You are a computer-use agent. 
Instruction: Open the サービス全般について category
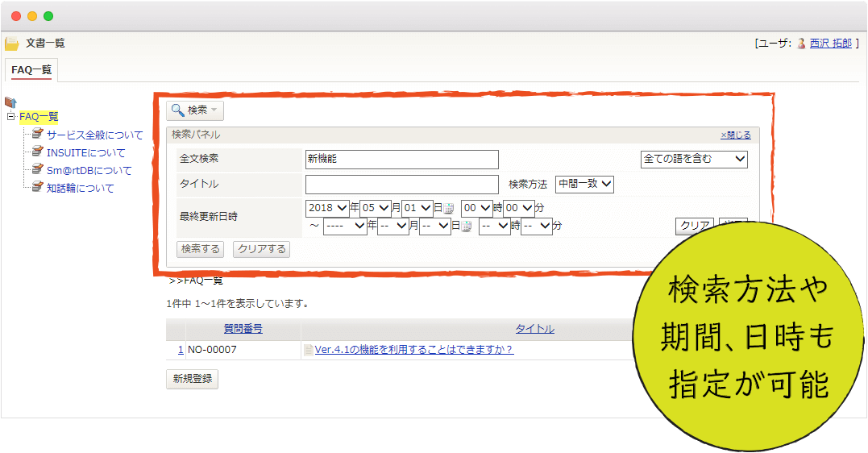click(x=94, y=135)
